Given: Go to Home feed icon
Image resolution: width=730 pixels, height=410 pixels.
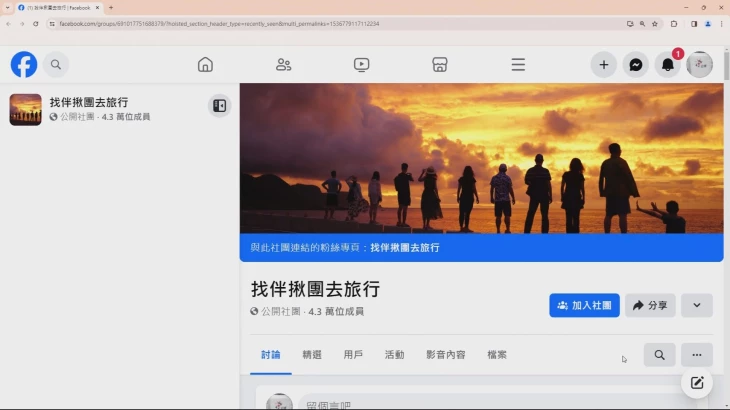Looking at the screenshot, I should pos(205,64).
